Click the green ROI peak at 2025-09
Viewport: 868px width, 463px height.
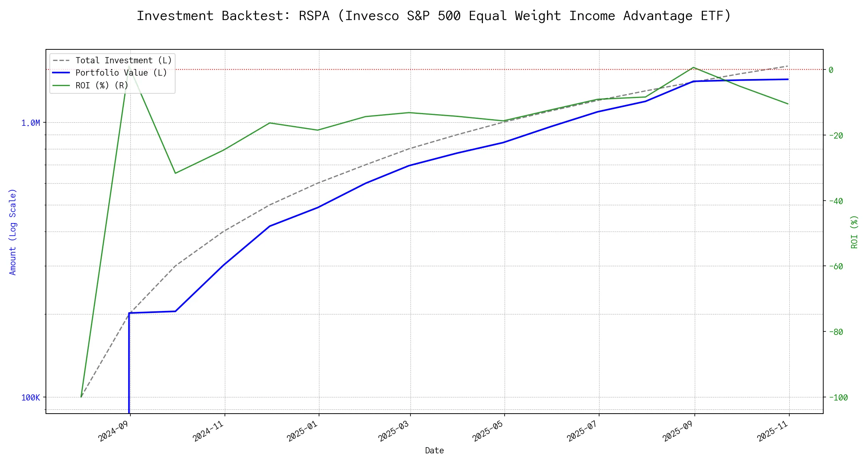pyautogui.click(x=694, y=68)
